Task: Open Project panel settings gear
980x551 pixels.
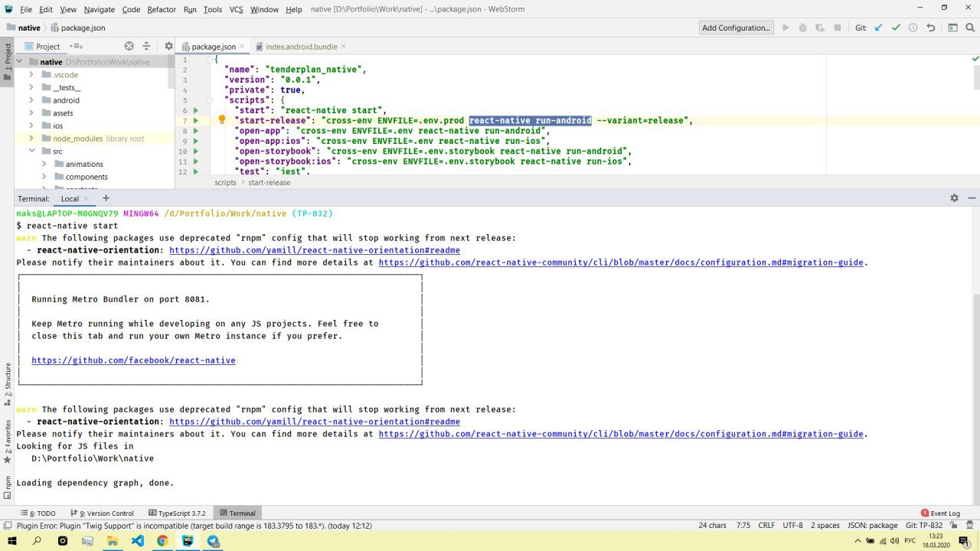Action: (x=168, y=46)
